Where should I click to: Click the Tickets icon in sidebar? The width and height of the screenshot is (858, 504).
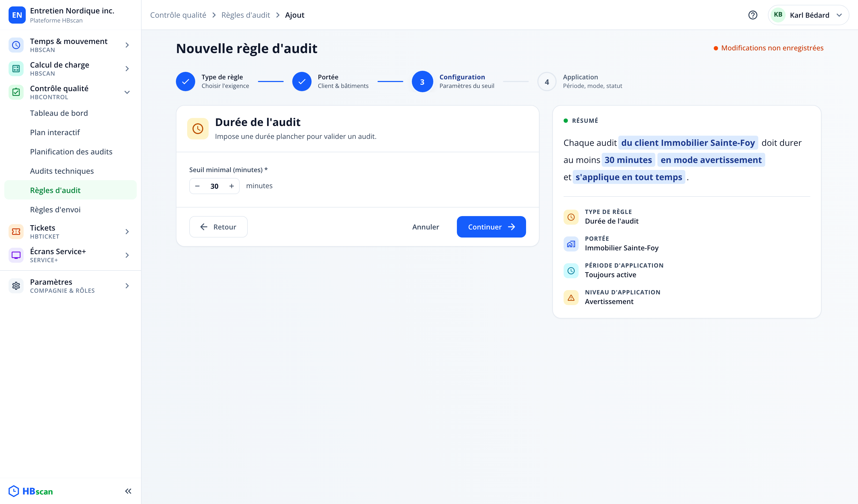coord(16,232)
